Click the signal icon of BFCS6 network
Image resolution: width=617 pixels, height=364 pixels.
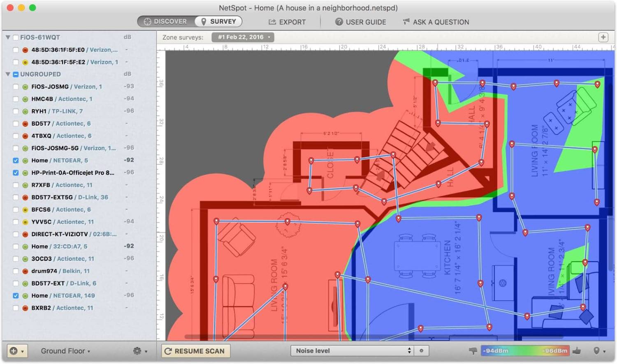25,210
